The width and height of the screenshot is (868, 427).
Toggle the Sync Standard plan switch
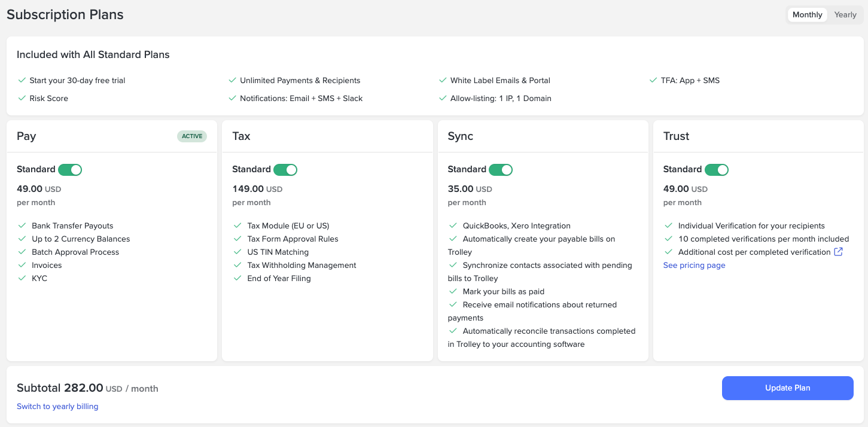501,169
